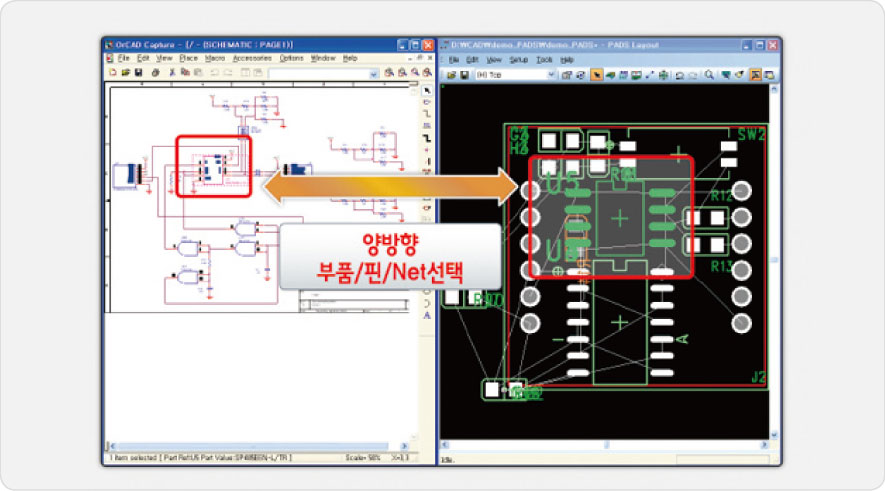Expand the part search combo box in OrCAD
885x491 pixels.
tap(372, 74)
